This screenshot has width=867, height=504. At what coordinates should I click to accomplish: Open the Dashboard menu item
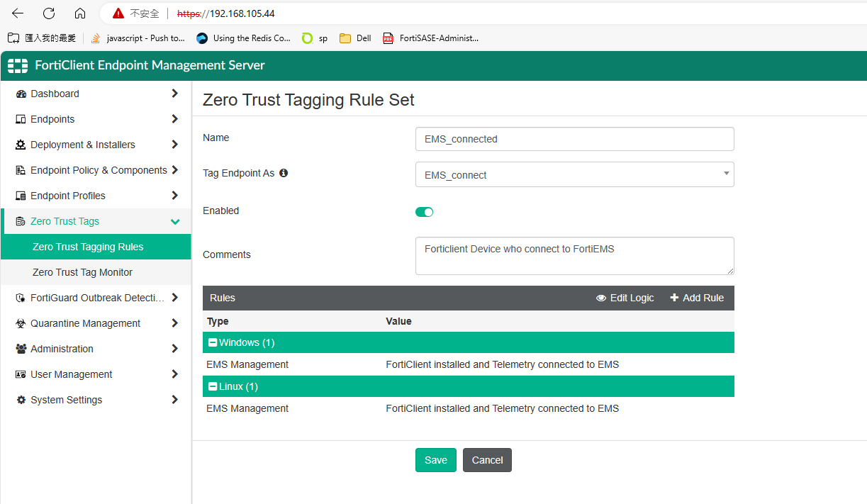96,94
